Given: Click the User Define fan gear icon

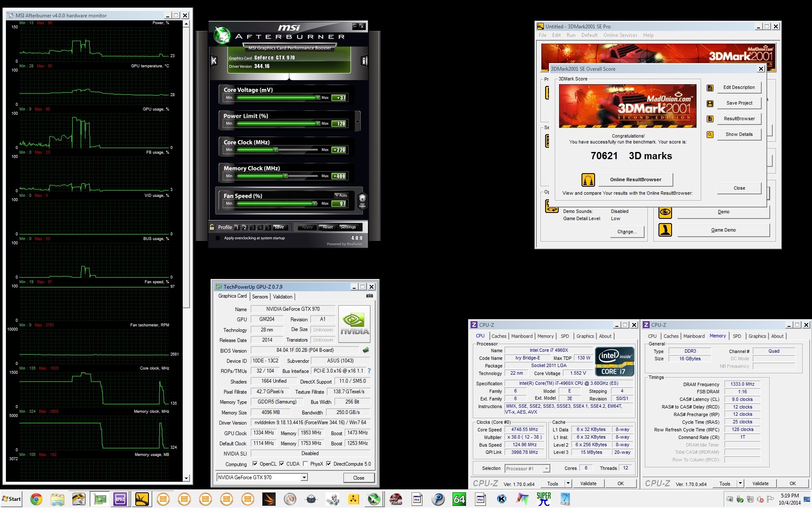Looking at the screenshot, I should (362, 200).
